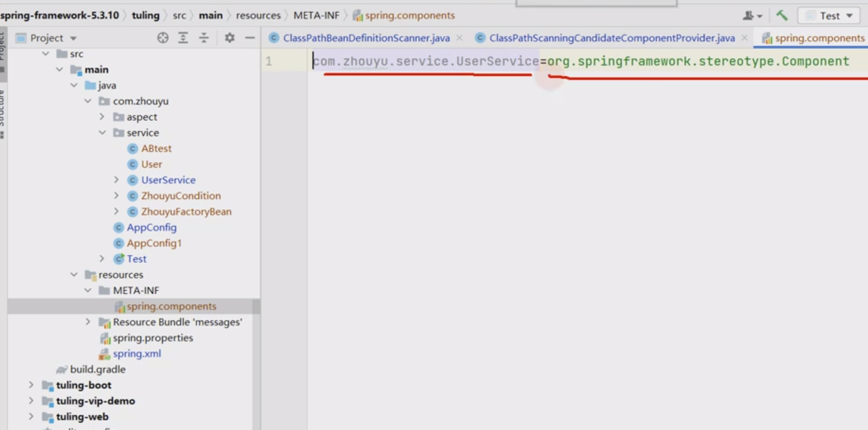This screenshot has height=430, width=868.
Task: Expand the tuling-vip-demo module
Action: (31, 401)
